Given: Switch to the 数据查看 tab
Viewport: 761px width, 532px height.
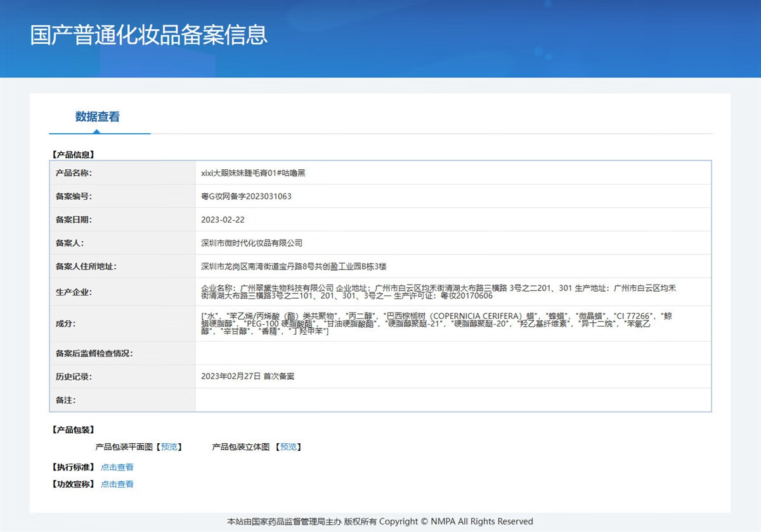Looking at the screenshot, I should (x=97, y=117).
